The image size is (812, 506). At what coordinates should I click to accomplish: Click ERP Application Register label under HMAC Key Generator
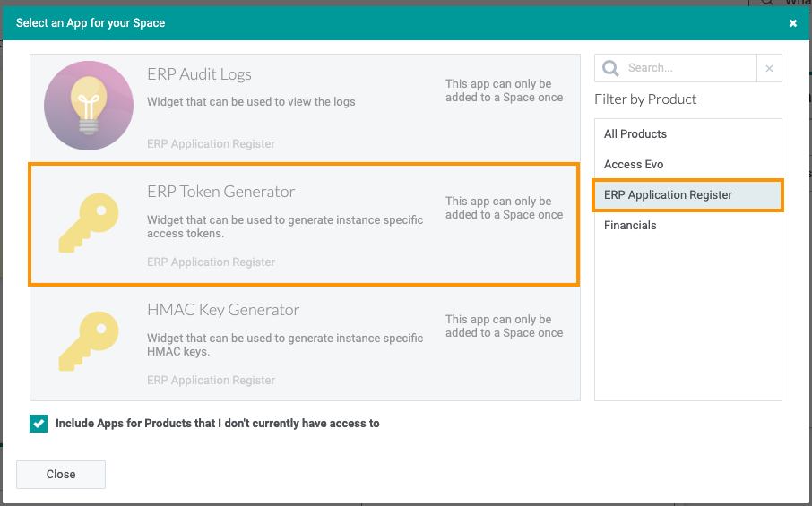click(211, 381)
